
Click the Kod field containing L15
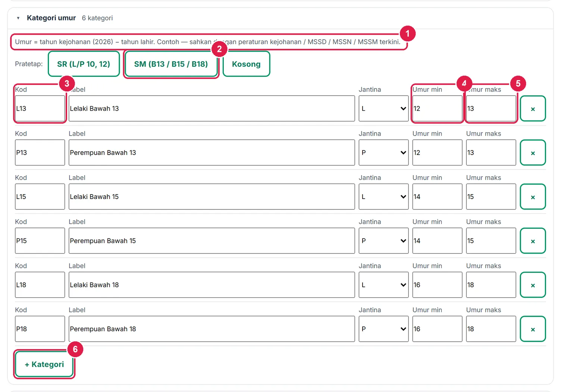[40, 197]
